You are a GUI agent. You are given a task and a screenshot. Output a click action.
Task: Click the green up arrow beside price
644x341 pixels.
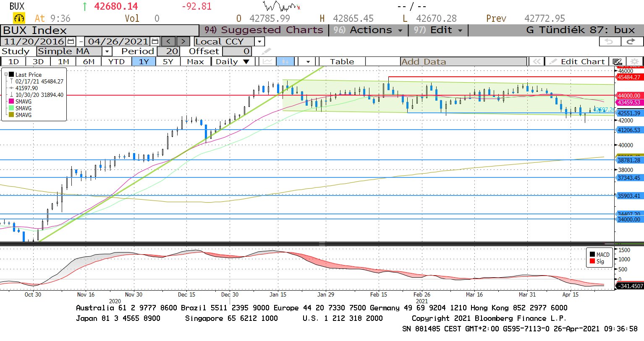tap(85, 6)
